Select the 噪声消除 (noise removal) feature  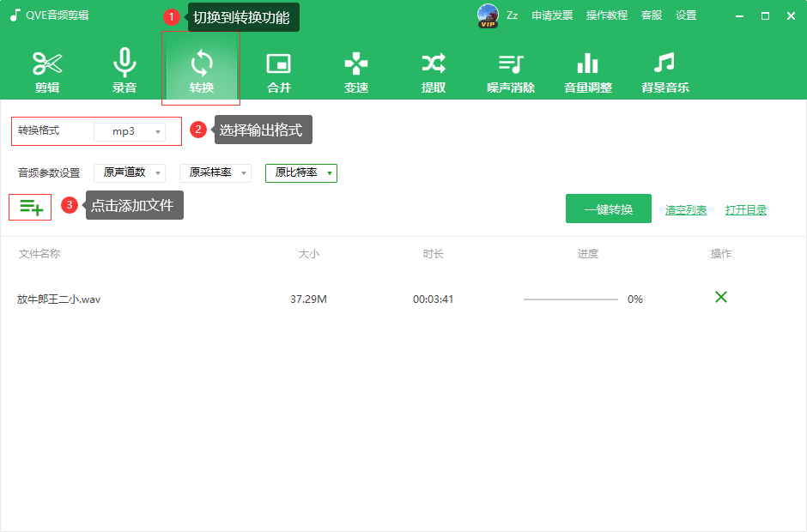coord(510,69)
